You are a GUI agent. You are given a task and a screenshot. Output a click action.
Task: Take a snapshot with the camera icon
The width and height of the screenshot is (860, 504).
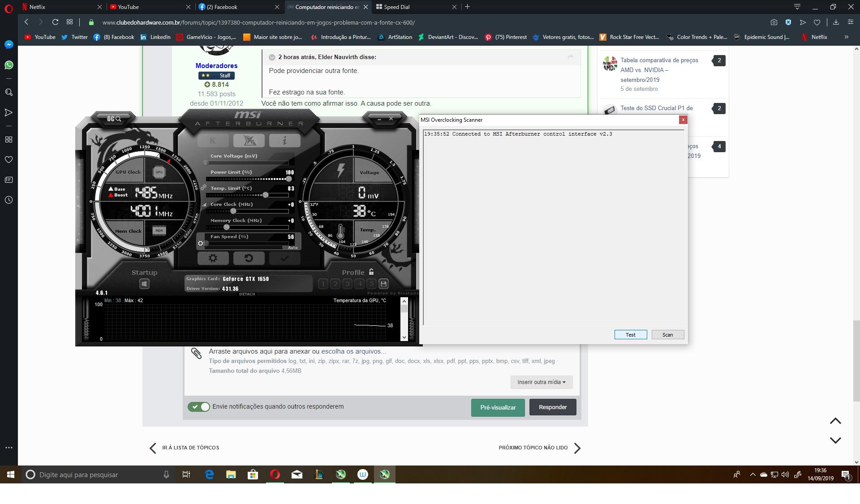click(774, 22)
